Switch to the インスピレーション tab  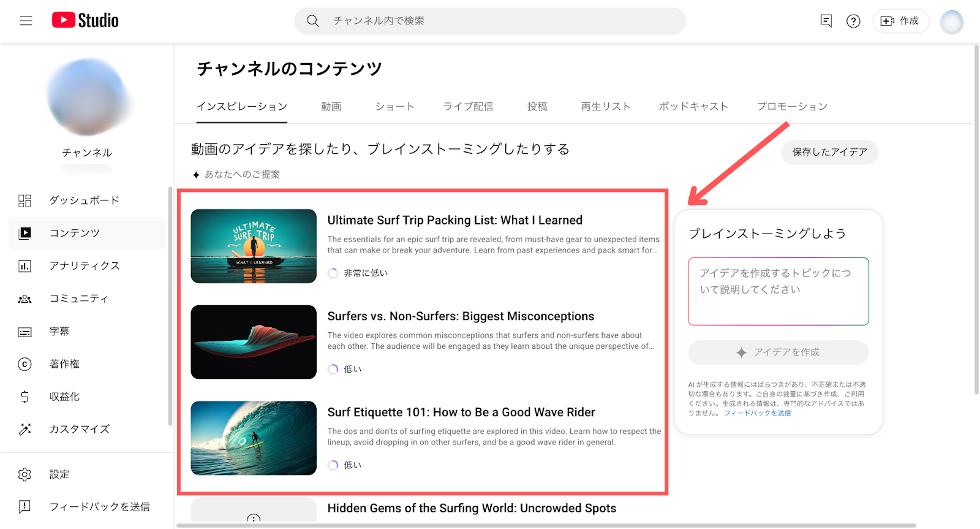(241, 107)
